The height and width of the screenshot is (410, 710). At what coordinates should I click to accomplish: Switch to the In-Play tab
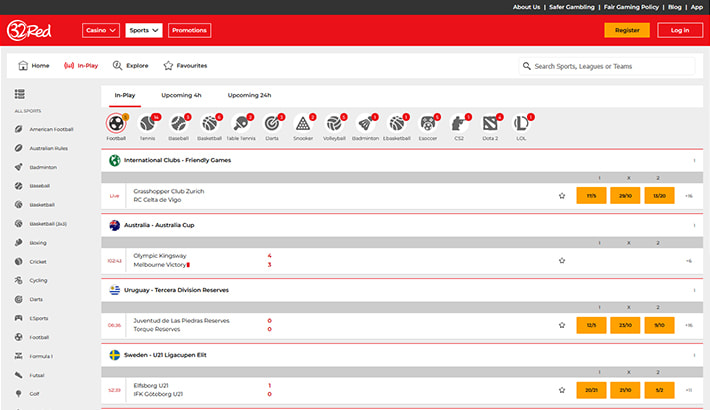click(125, 95)
